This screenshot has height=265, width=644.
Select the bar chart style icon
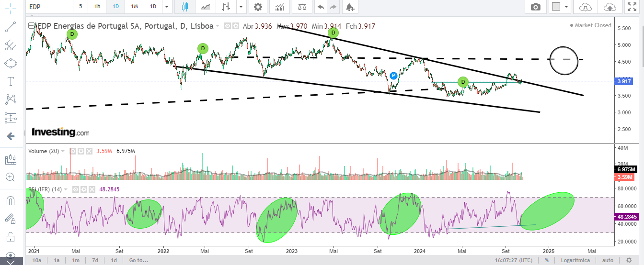[226, 7]
